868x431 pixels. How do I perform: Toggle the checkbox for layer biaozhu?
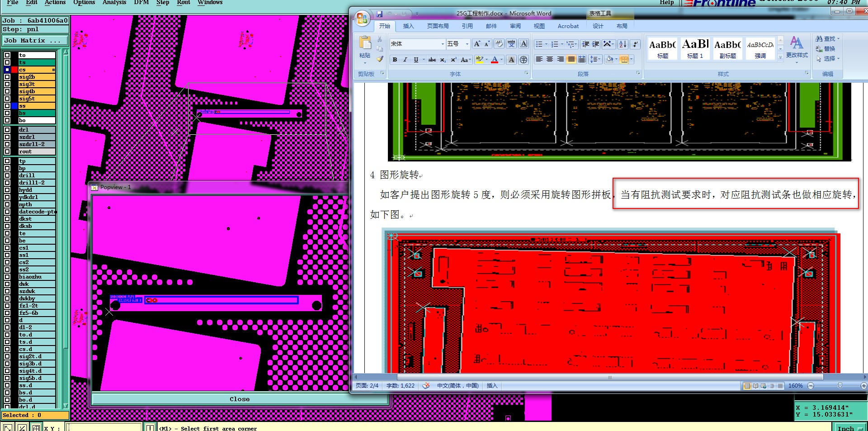pos(7,277)
